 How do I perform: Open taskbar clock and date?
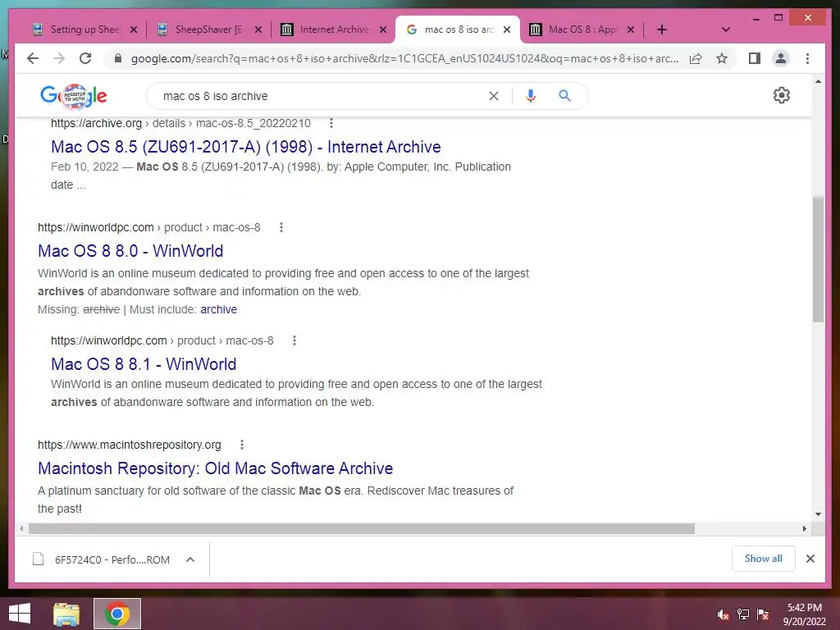[x=804, y=614]
